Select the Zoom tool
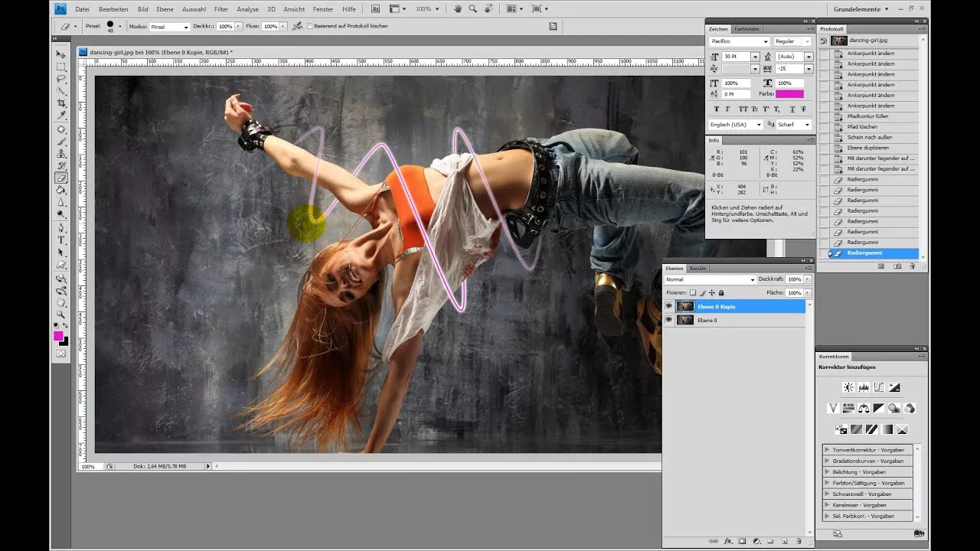 [61, 315]
